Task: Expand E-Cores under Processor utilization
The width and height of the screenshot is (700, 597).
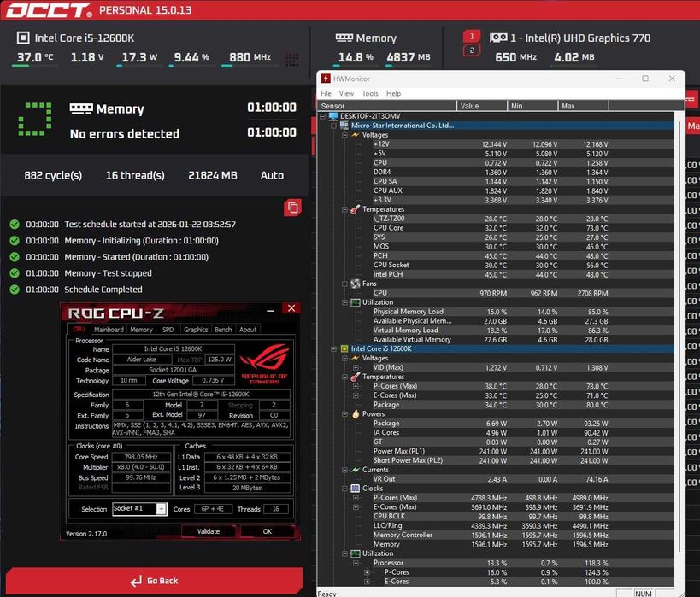Action: tap(367, 582)
